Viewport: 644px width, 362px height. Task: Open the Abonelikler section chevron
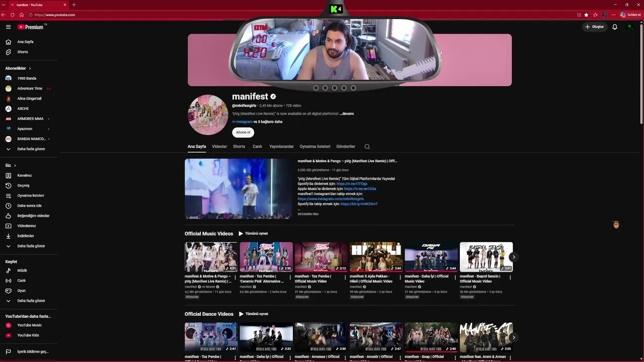[x=30, y=68]
